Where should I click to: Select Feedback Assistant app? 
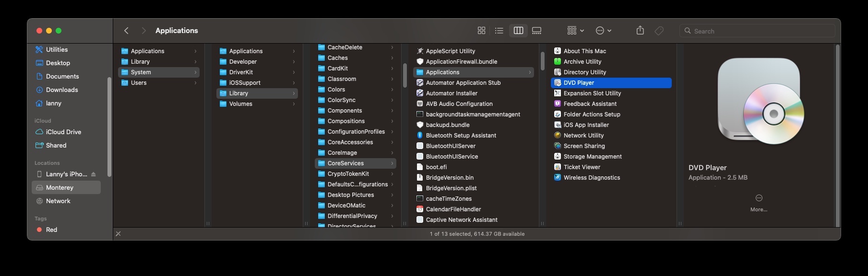[611, 103]
